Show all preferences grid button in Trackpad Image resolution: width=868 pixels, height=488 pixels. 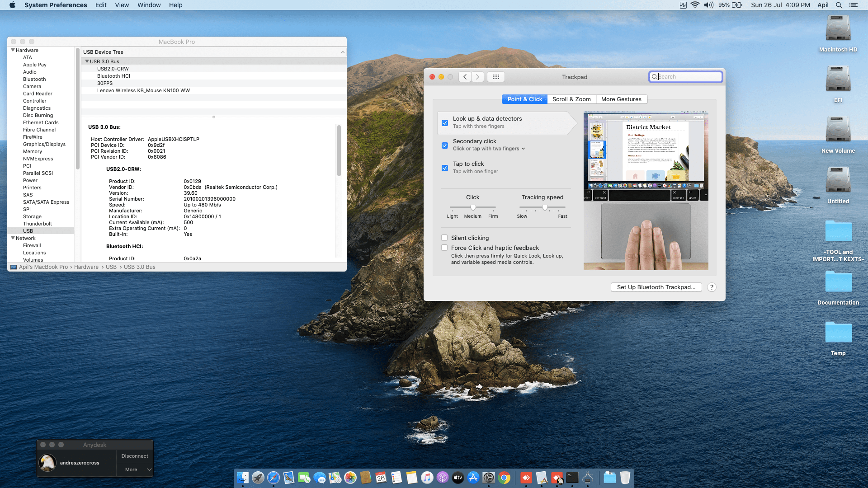(496, 77)
